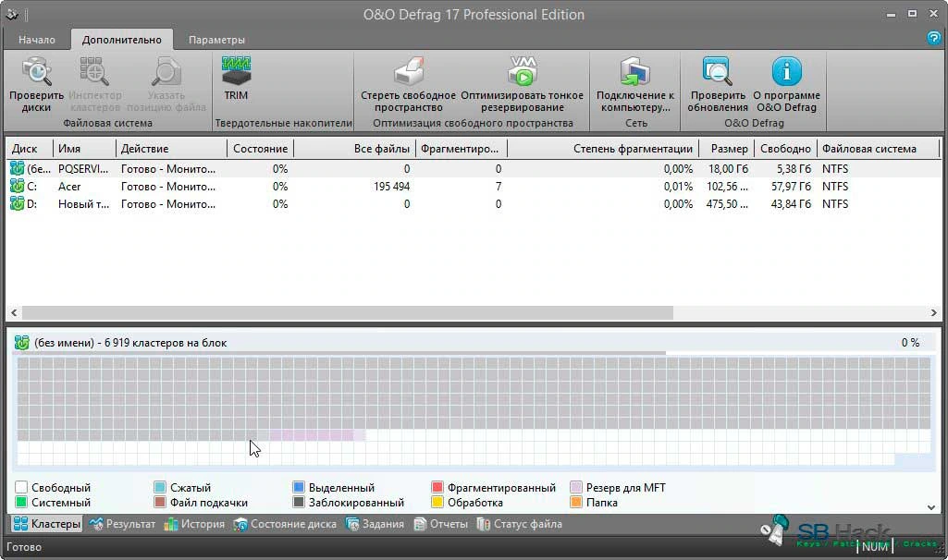Switch to the Дополнительно ribbon tab

coord(121,40)
